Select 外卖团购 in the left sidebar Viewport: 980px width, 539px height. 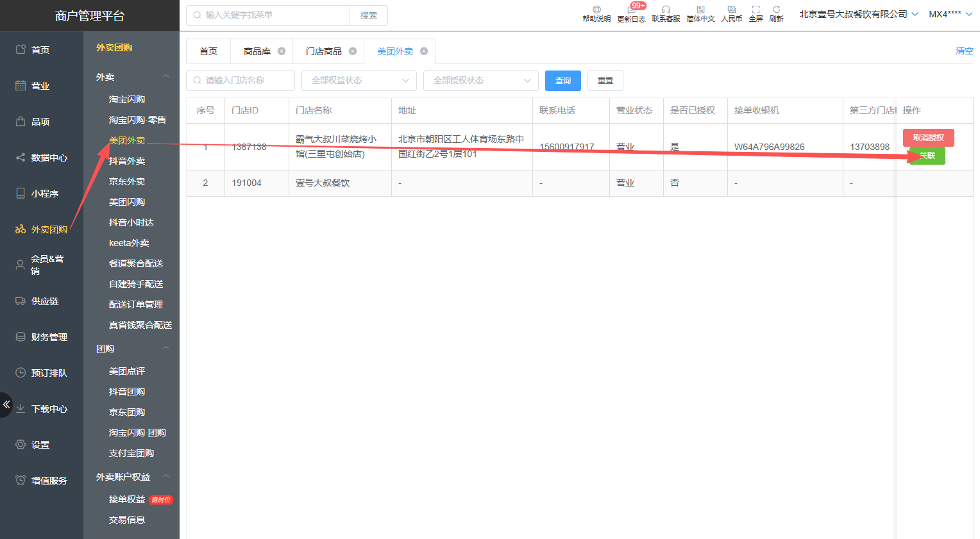point(42,229)
